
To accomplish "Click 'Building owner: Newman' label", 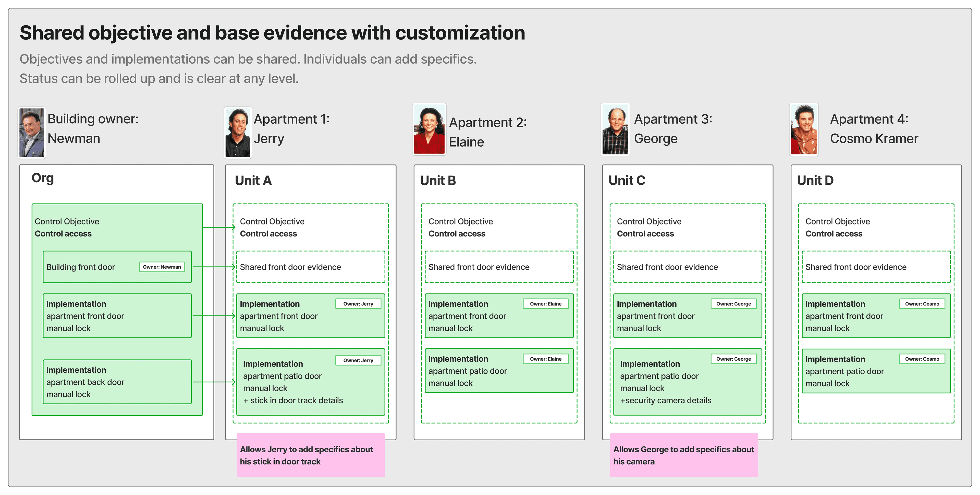I will click(x=93, y=129).
